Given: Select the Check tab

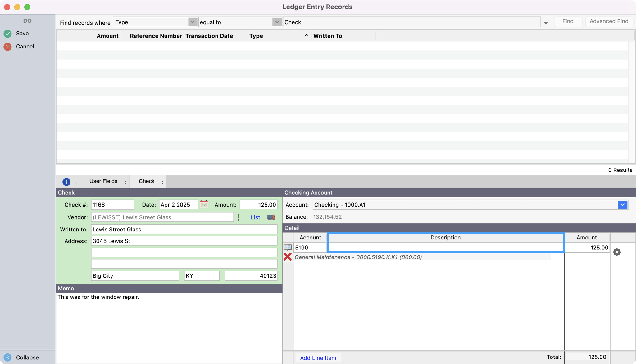Looking at the screenshot, I should 147,181.
